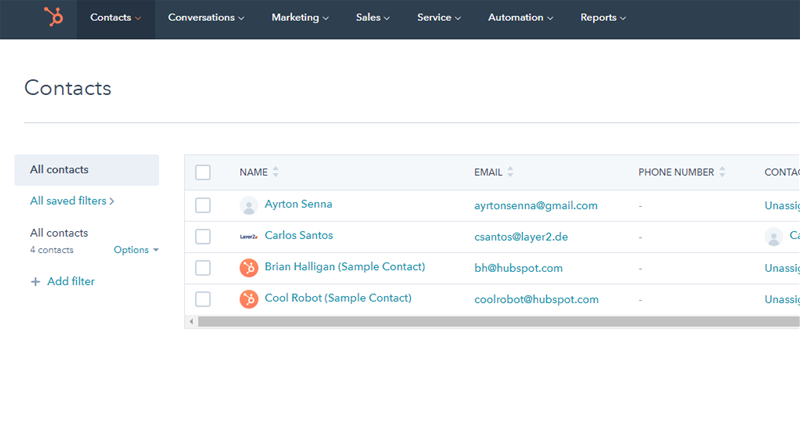Check the box for Ayrton Senna

pos(203,205)
